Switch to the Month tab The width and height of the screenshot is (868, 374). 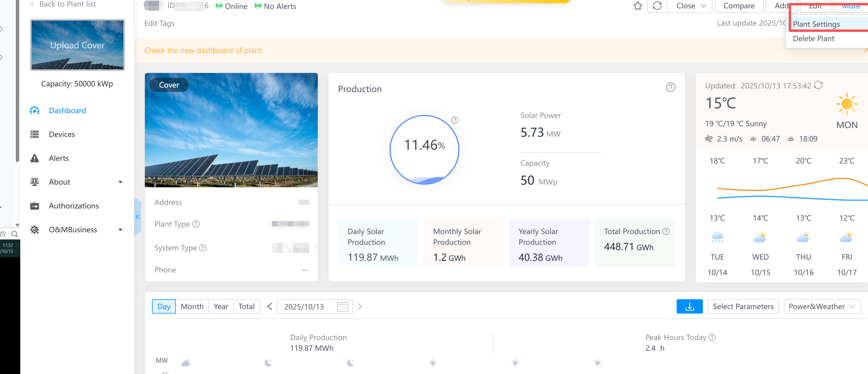click(x=192, y=306)
